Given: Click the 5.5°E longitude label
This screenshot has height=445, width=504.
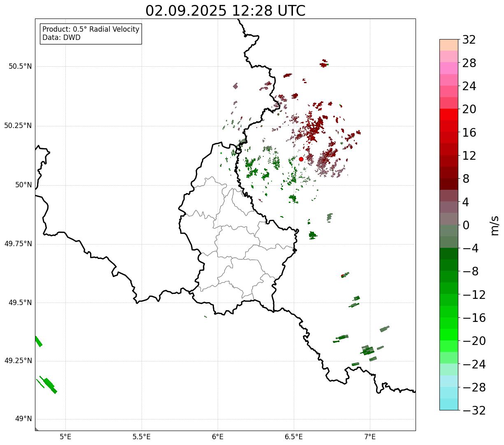Looking at the screenshot, I should tap(142, 437).
